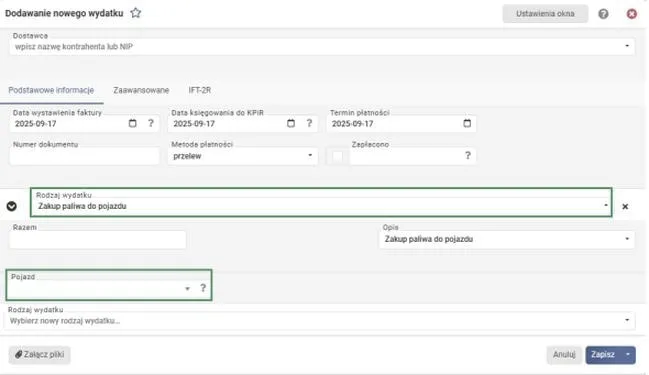Open the Dostawca dropdown
Image resolution: width=649 pixels, height=375 pixels.
pyautogui.click(x=627, y=46)
